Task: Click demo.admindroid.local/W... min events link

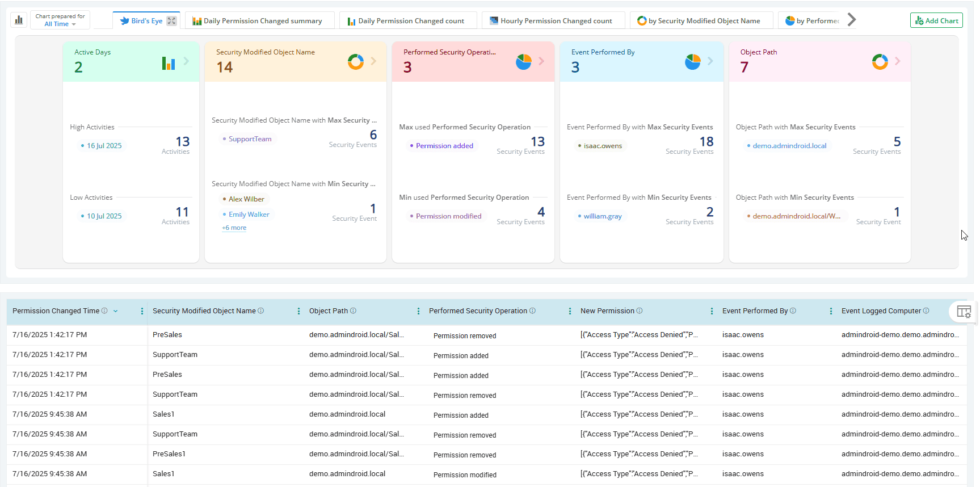Action: 797,216
